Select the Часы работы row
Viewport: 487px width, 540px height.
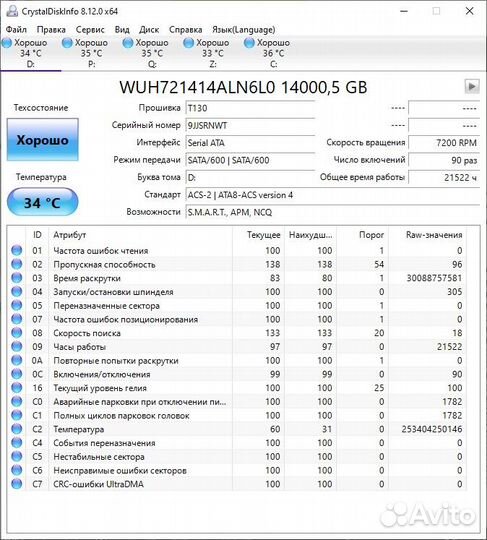[237, 346]
